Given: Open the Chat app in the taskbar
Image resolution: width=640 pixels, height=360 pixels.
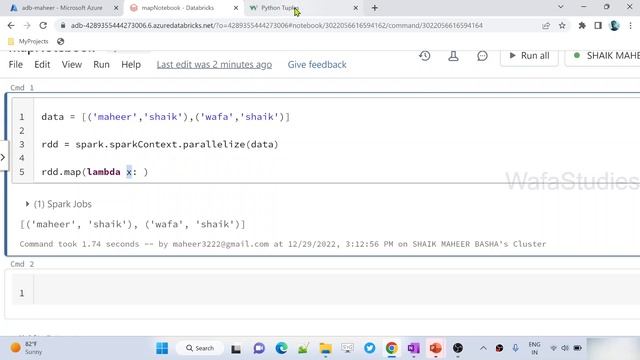Looking at the screenshot, I should click(259, 348).
